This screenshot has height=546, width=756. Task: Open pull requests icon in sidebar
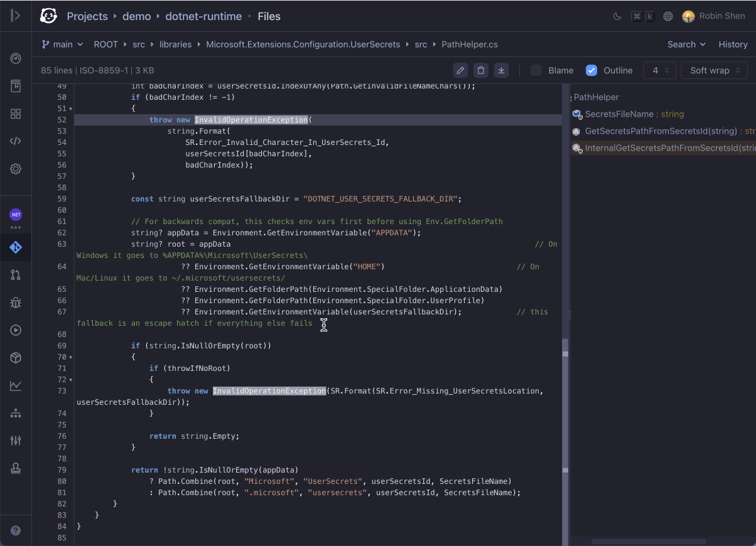pos(16,275)
